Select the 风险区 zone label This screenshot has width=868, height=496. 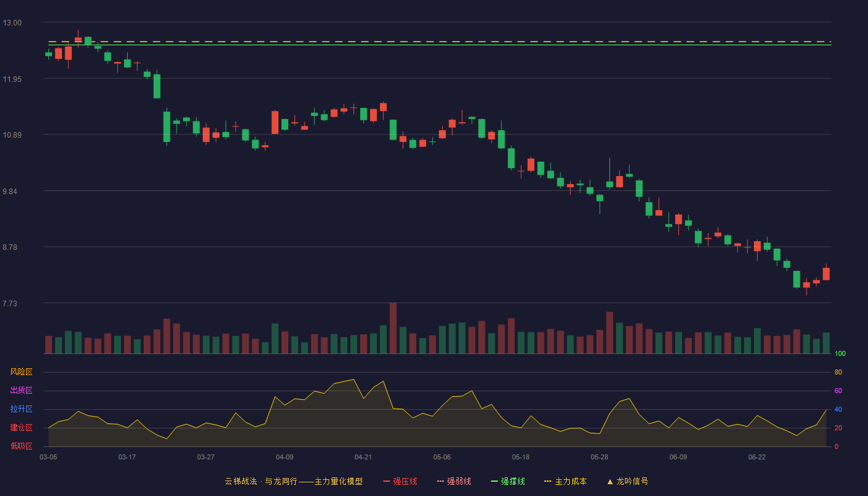pos(21,372)
